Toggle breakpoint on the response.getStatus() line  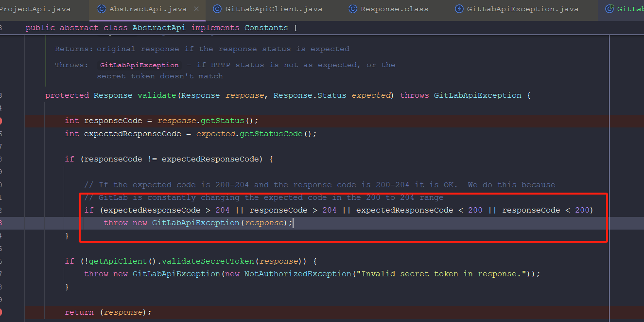pos(1,121)
